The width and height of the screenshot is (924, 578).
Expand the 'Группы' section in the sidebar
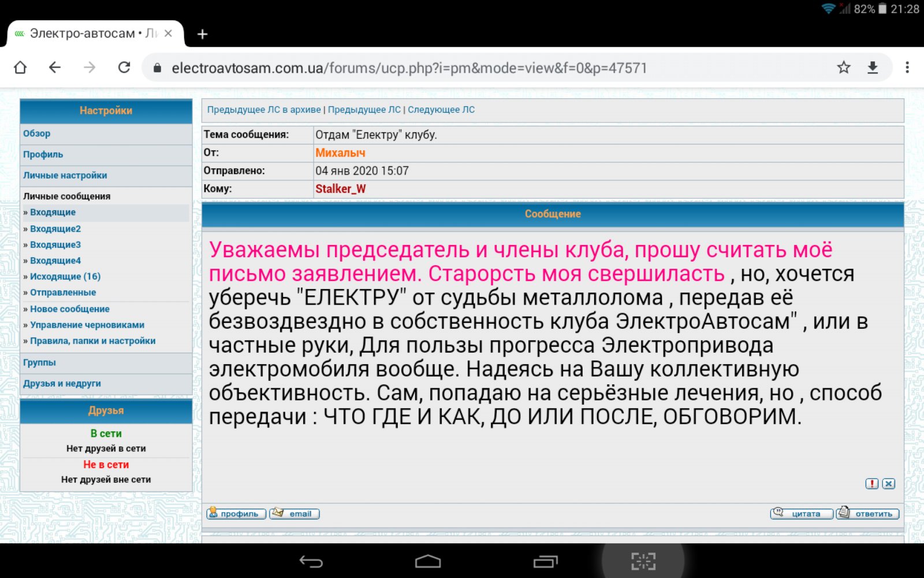(x=39, y=362)
